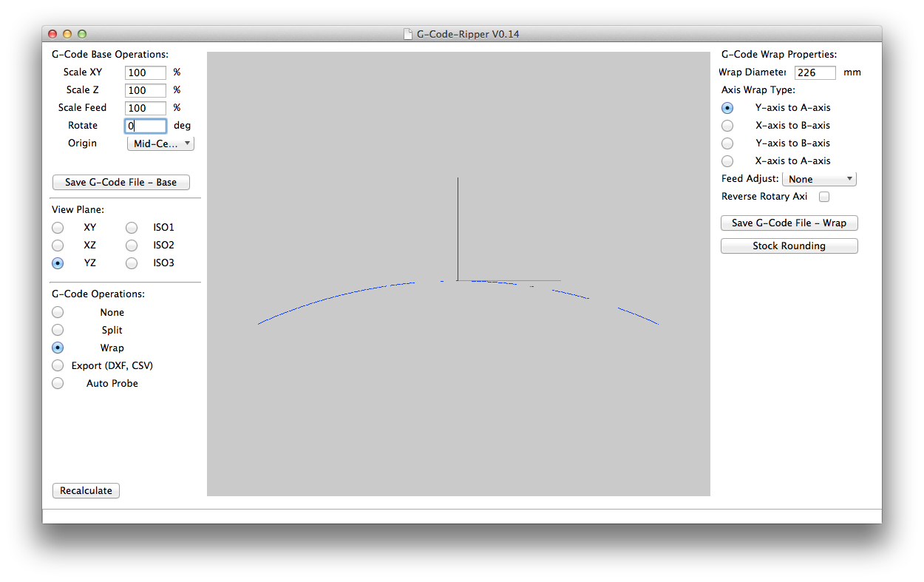Click the window title G-Code-Ripper V0.14
Image resolution: width=924 pixels, height=582 pixels.
468,34
